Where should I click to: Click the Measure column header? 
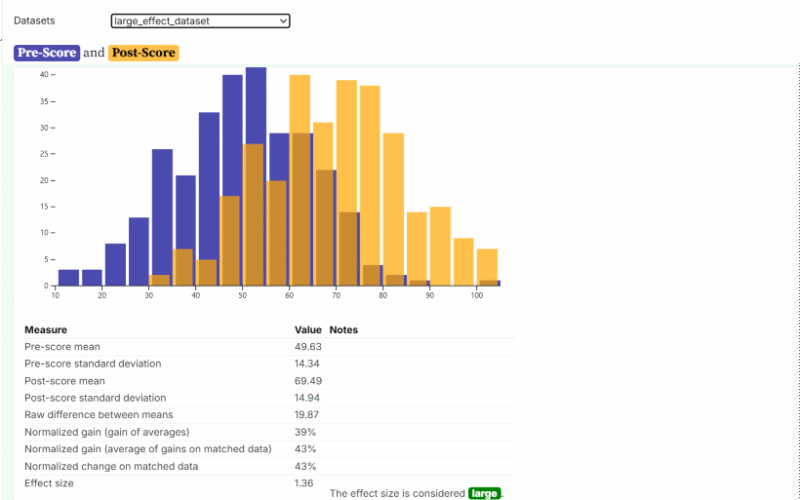(x=45, y=329)
